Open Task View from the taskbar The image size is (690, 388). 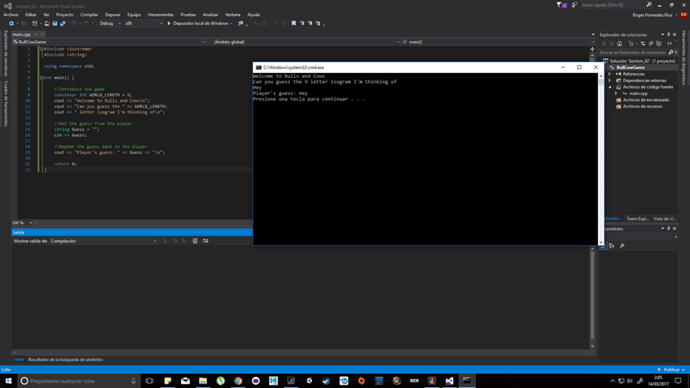(x=150, y=381)
